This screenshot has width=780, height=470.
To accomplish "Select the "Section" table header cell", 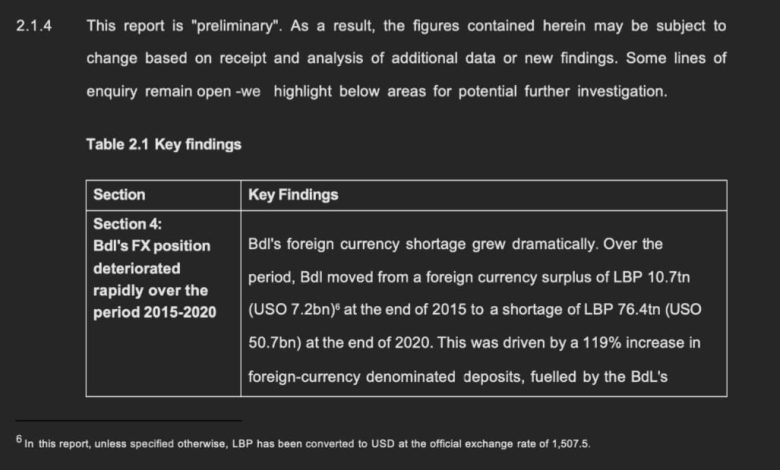I will point(120,195).
